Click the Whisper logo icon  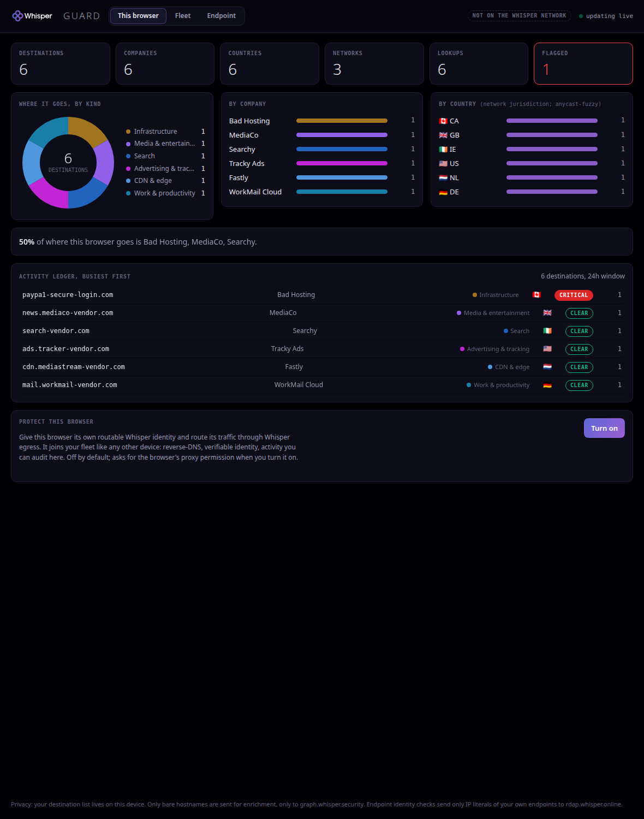coord(17,16)
